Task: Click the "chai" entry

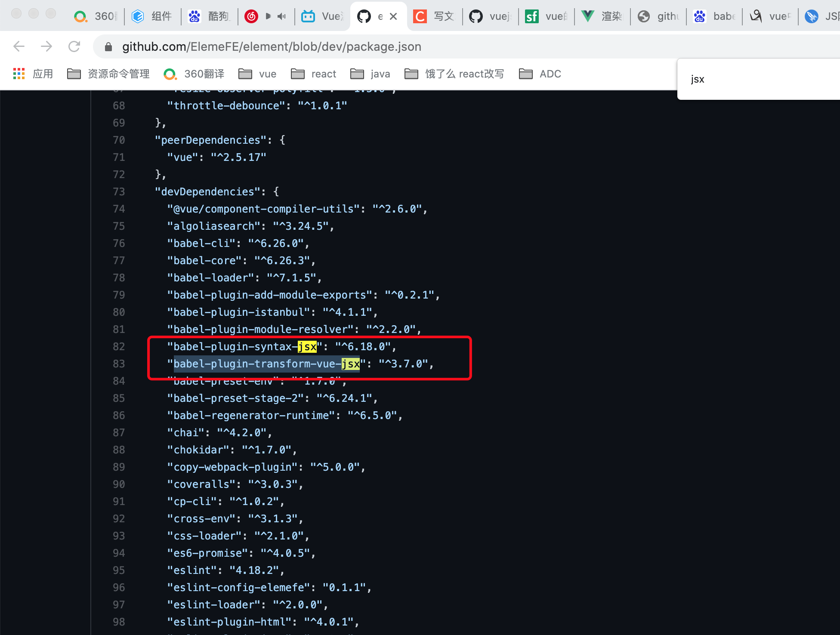Action: (219, 433)
